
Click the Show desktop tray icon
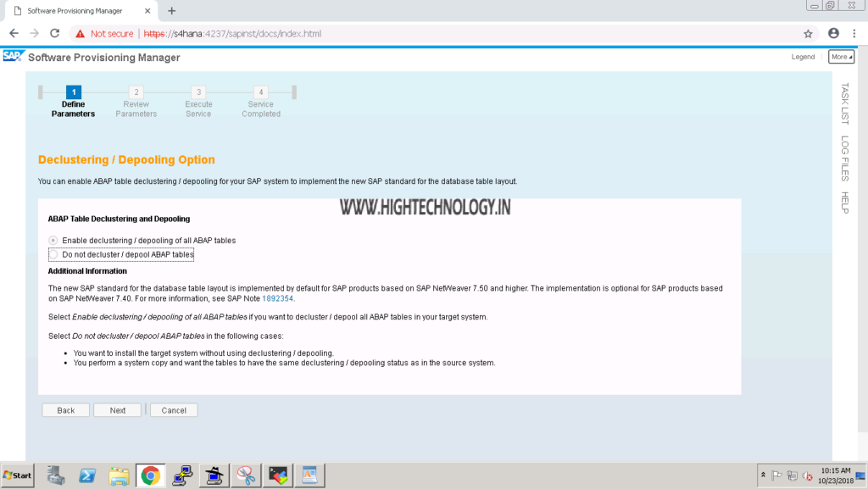[860, 475]
